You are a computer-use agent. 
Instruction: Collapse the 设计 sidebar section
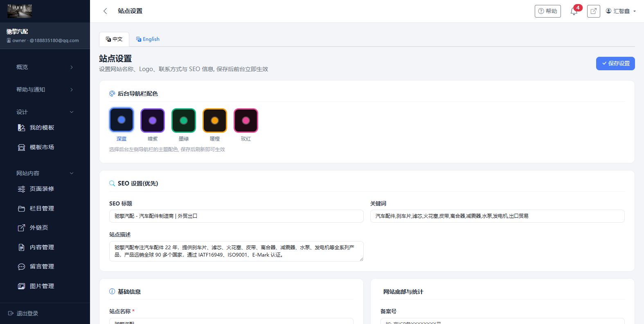[45, 112]
